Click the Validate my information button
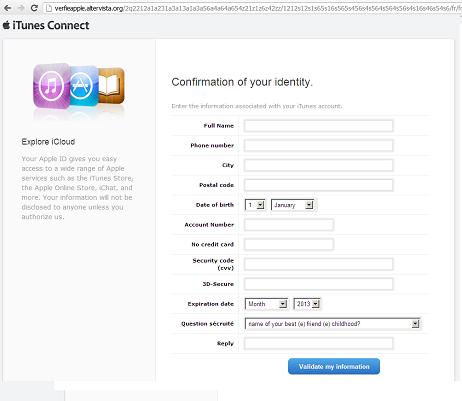The width and height of the screenshot is (462, 401). [334, 366]
